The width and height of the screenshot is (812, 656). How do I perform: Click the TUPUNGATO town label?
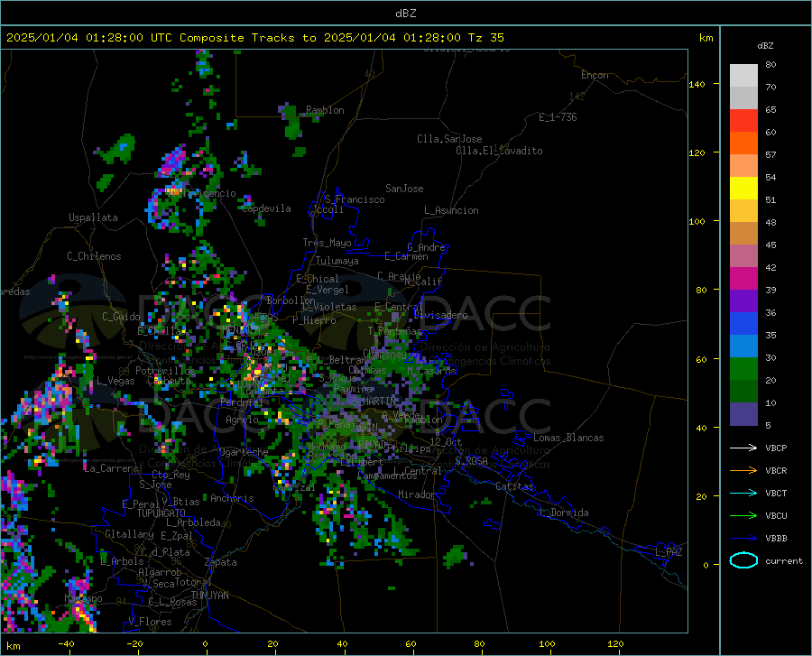point(161,513)
